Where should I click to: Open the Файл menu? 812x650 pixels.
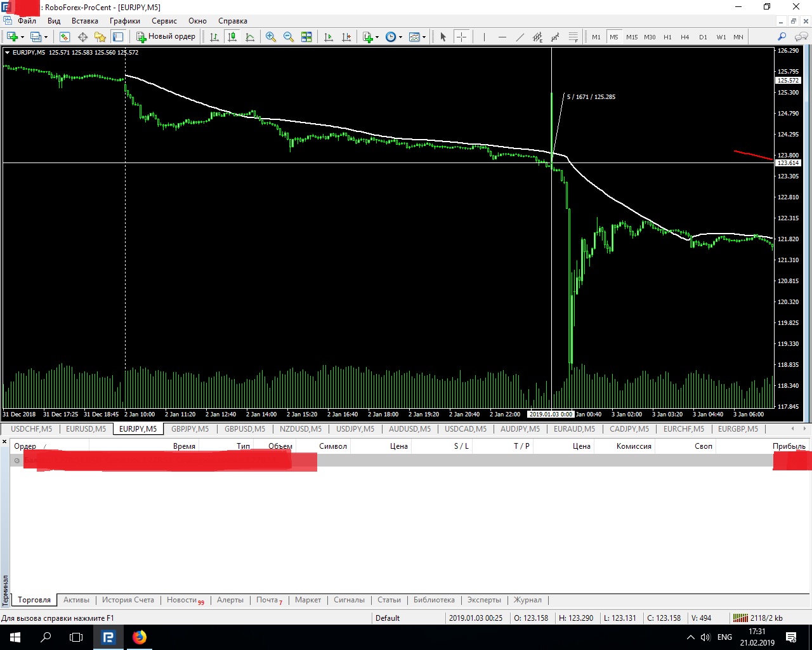[27, 21]
